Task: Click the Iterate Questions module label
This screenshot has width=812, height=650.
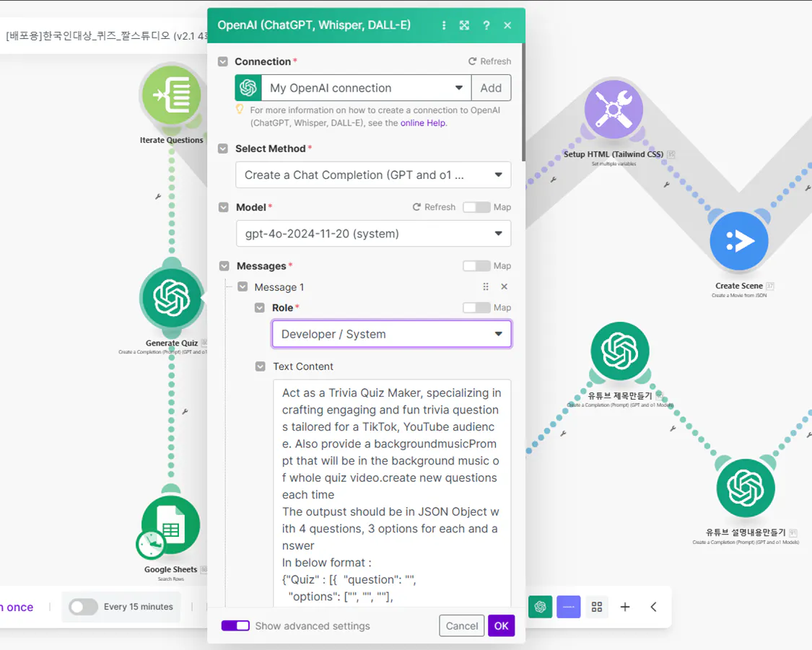Action: pos(171,140)
